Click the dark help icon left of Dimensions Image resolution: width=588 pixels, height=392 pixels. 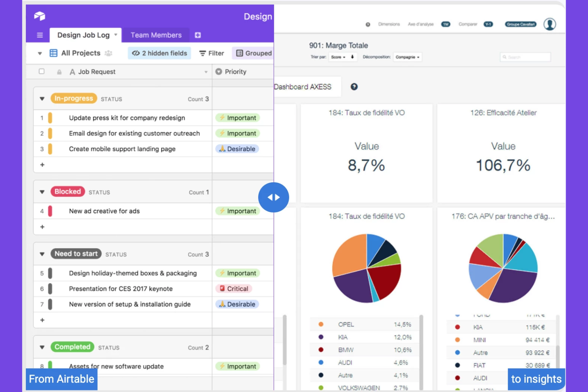point(368,25)
